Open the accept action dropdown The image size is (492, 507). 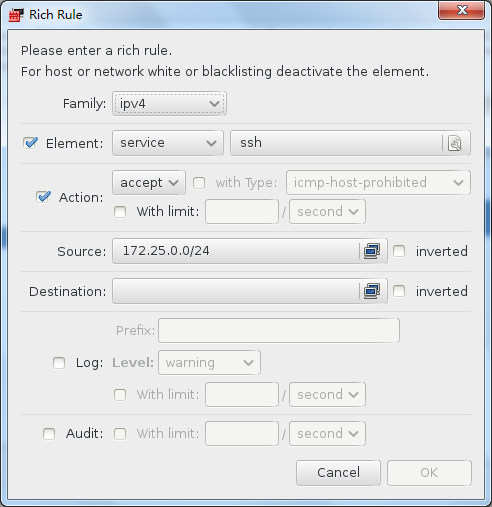click(149, 183)
